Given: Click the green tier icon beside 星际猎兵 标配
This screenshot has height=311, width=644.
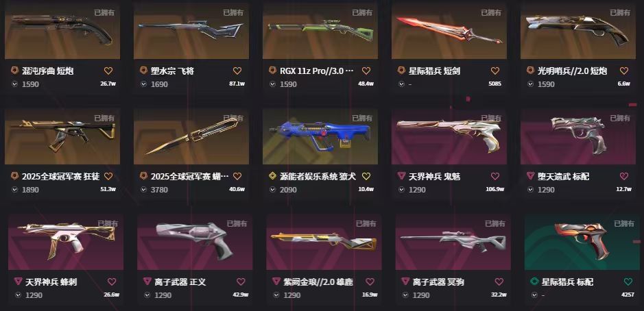Looking at the screenshot, I should 534,282.
